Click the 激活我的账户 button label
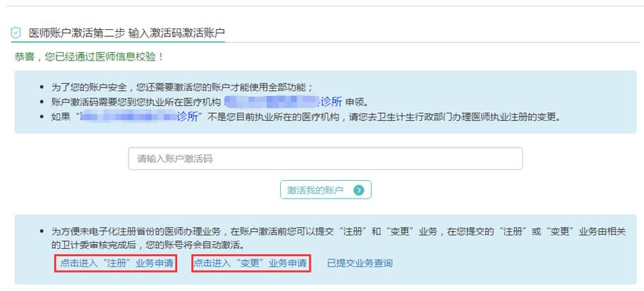This screenshot has height=291, width=644. pos(315,190)
